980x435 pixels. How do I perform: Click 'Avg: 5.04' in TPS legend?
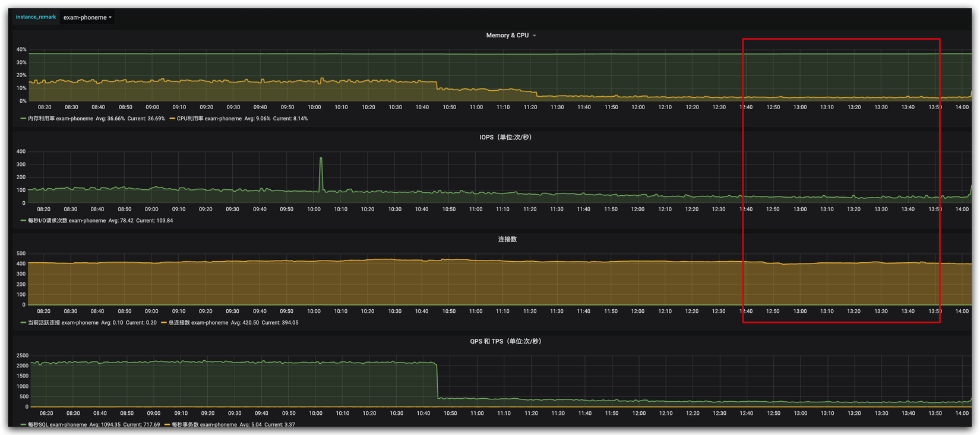(x=250, y=425)
